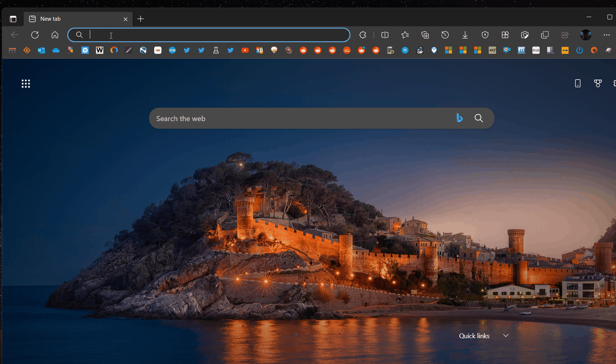Open the wtf favorite

[x=492, y=50]
